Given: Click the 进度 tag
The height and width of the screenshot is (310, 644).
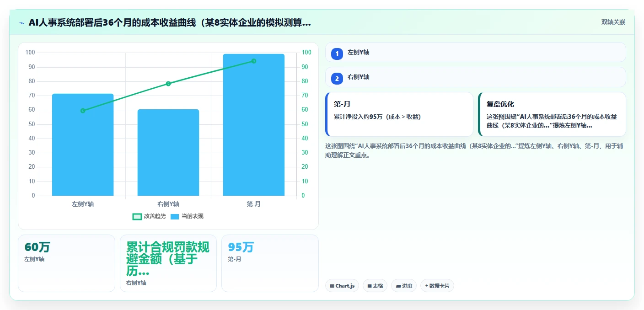Looking at the screenshot, I should [x=404, y=286].
